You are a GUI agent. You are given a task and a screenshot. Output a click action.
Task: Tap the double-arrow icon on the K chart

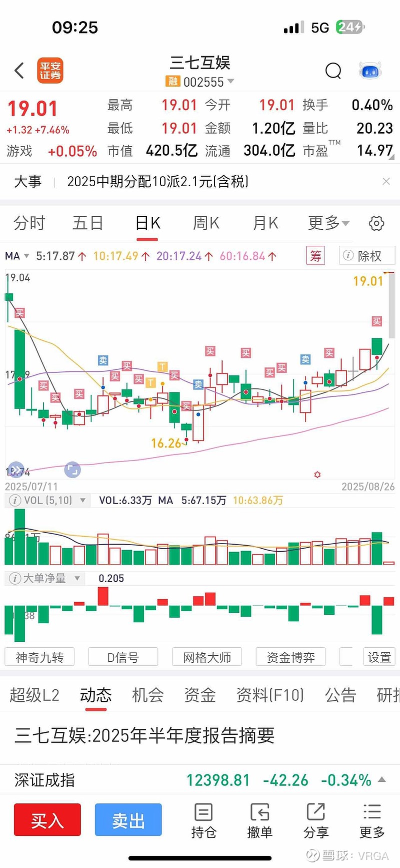click(x=16, y=470)
